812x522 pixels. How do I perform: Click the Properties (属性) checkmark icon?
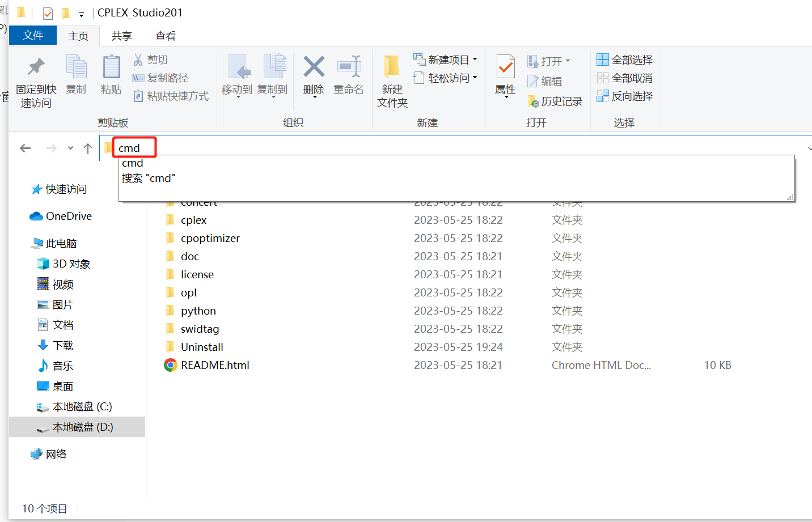coord(505,67)
